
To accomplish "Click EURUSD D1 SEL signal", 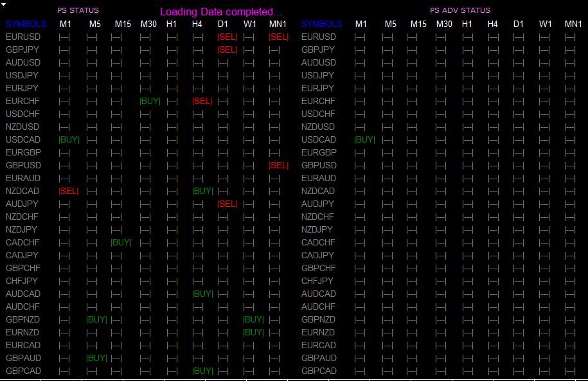I will click(227, 37).
